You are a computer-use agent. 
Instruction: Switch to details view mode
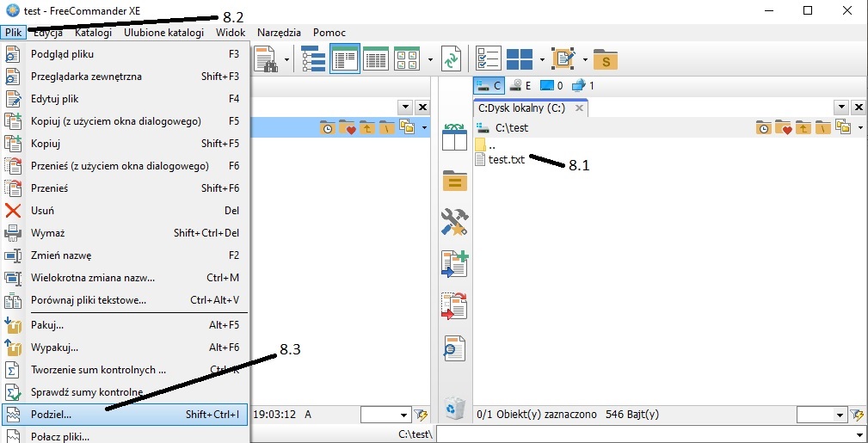(375, 58)
